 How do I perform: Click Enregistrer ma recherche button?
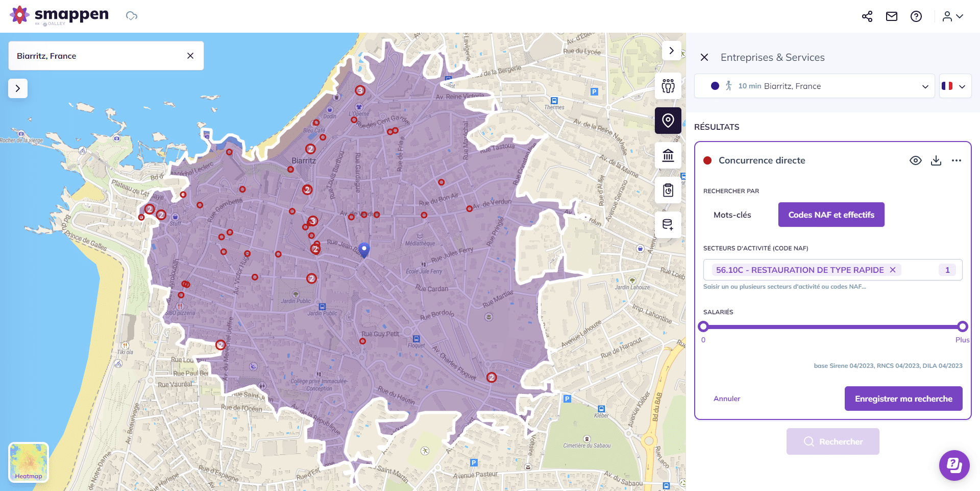pos(903,399)
